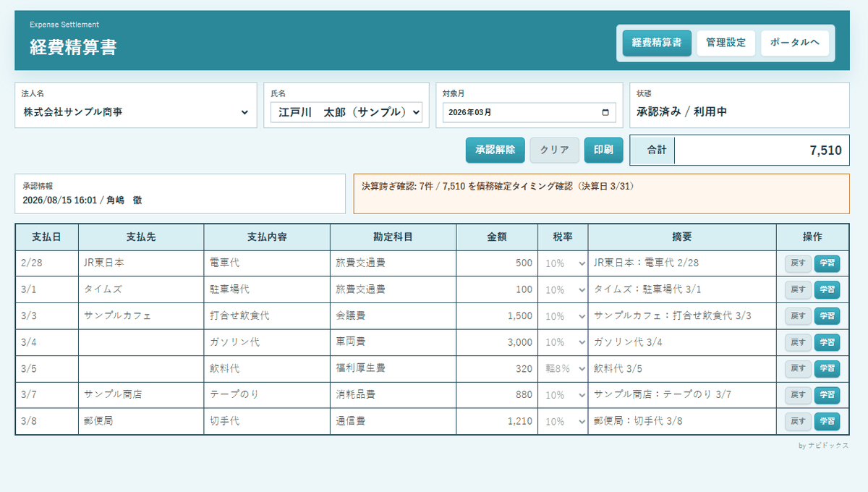This screenshot has height=492, width=868.
Task: Click 戻す in the サンプル商店 row
Action: [799, 395]
